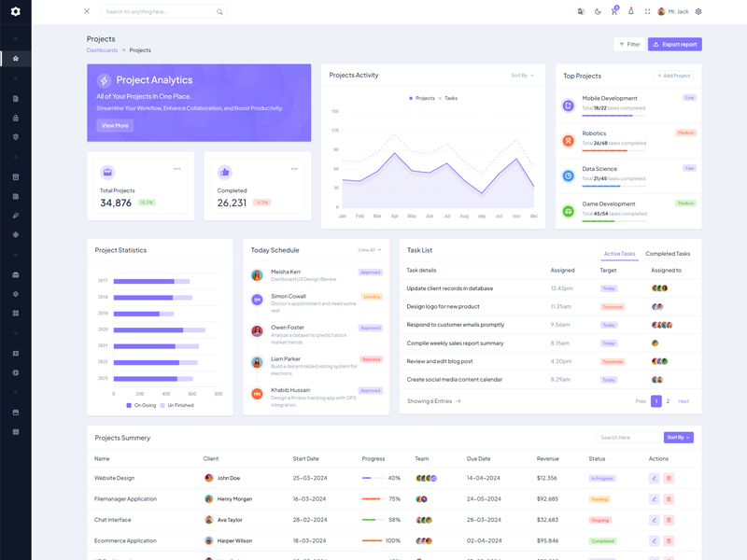Click the Mobile Development progress bar
Screen dimensions: 747x560
tap(613, 115)
